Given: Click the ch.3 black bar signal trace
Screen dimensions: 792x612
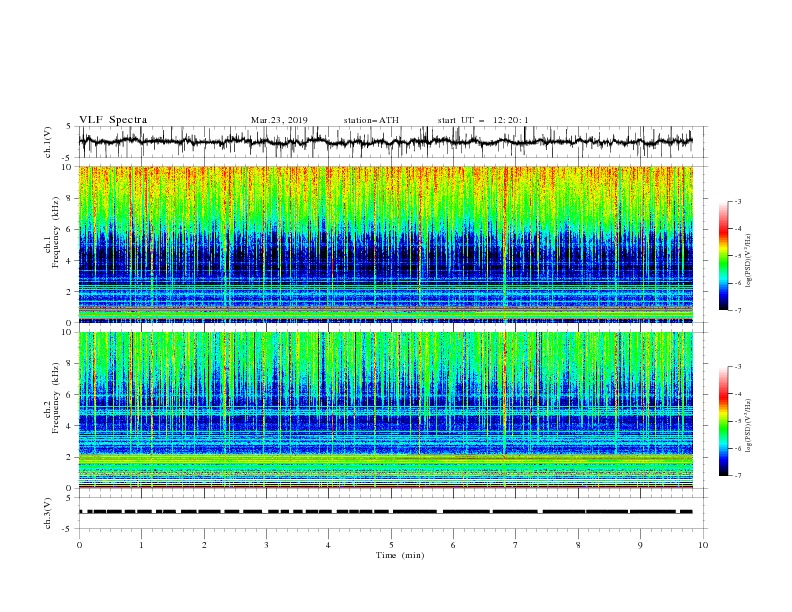Looking at the screenshot, I should 386,512.
